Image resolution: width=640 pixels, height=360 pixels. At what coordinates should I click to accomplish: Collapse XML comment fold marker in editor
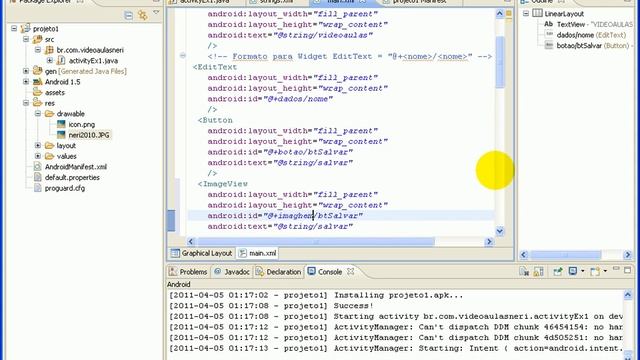[x=182, y=55]
